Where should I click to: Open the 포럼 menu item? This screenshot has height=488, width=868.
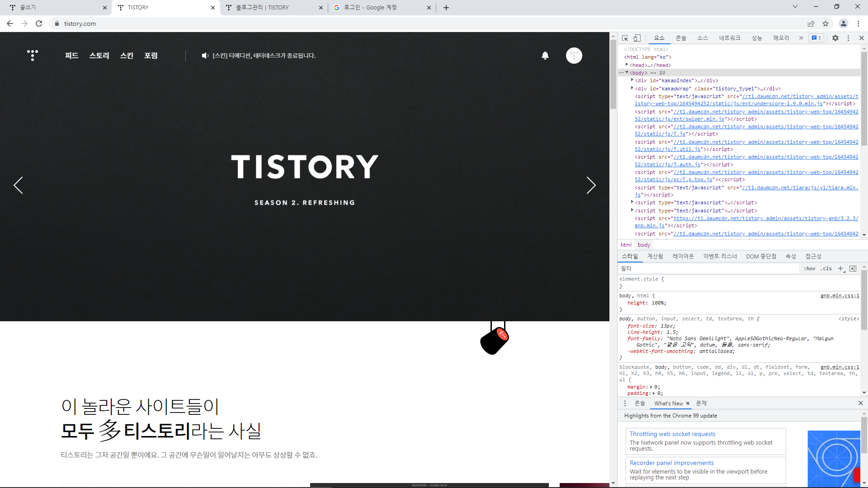[x=151, y=56]
